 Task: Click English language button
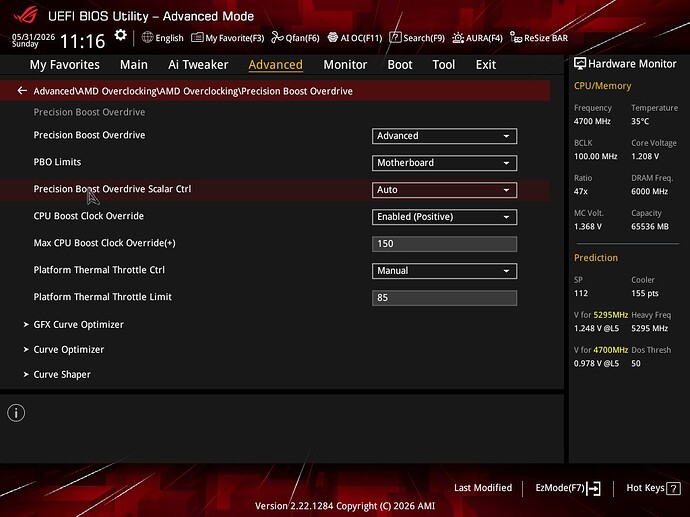point(169,38)
